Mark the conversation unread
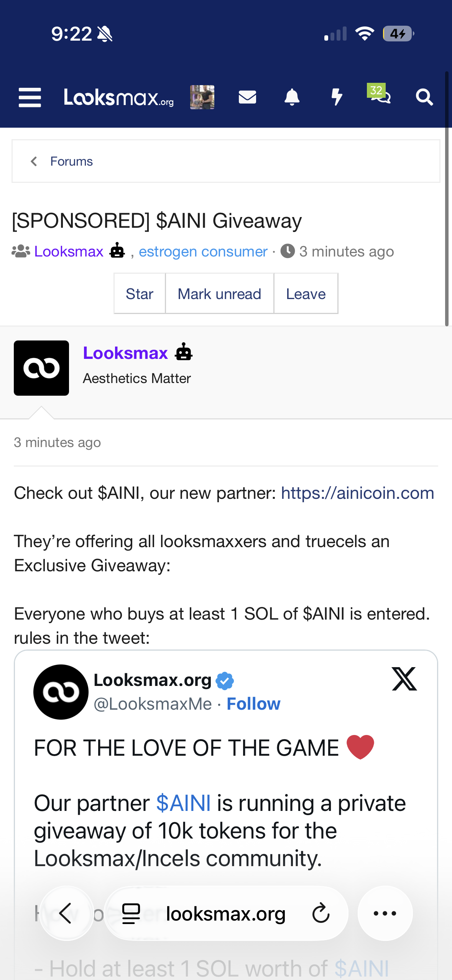This screenshot has height=980, width=452. tap(219, 294)
